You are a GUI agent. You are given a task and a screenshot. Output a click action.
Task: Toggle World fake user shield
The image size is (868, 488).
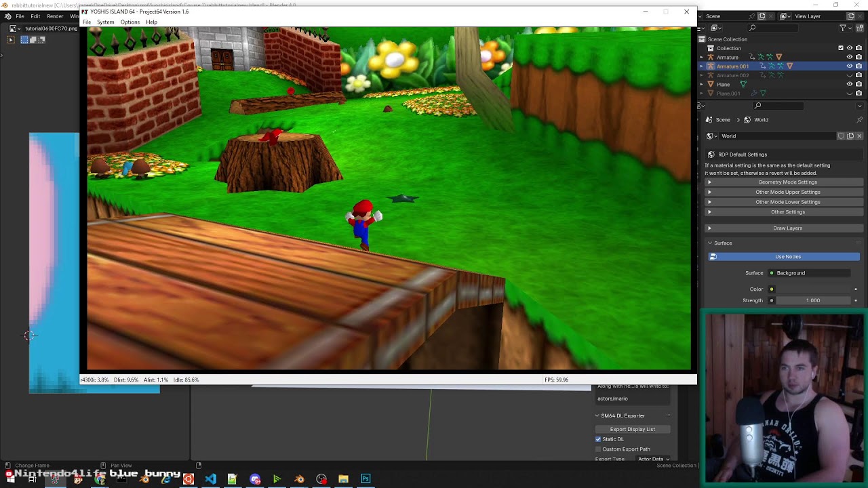tap(842, 136)
